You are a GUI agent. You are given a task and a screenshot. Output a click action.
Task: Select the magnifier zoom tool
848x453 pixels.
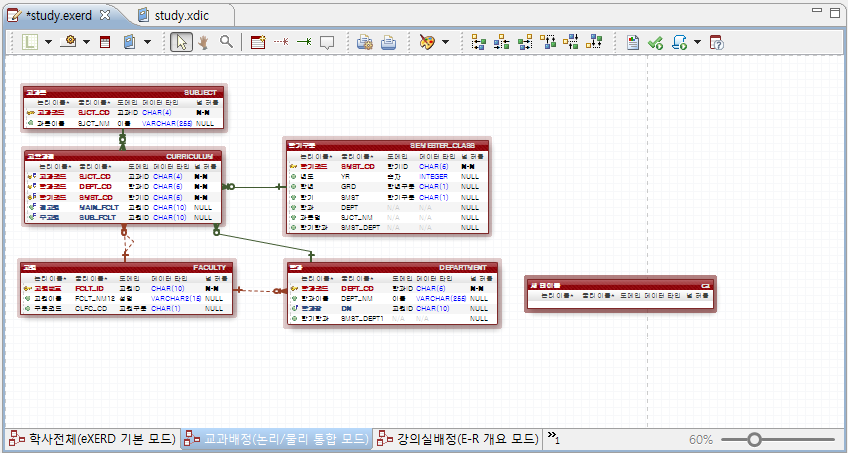point(226,42)
